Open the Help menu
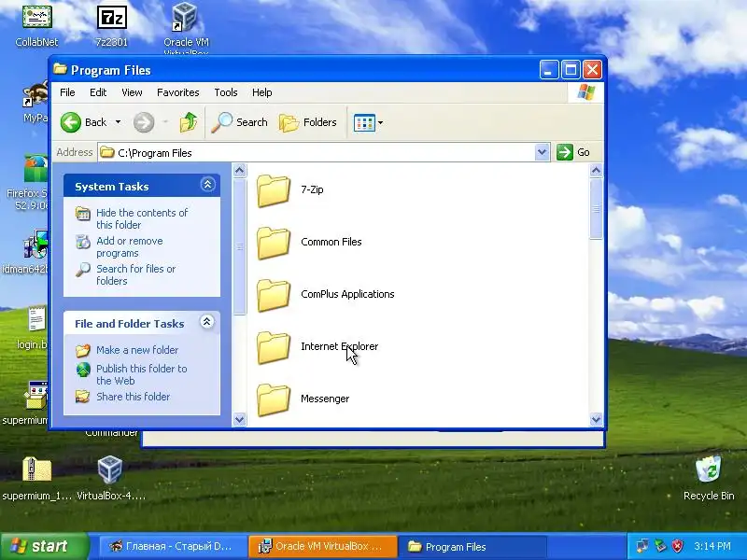Screen dimensions: 747x560 [262, 92]
